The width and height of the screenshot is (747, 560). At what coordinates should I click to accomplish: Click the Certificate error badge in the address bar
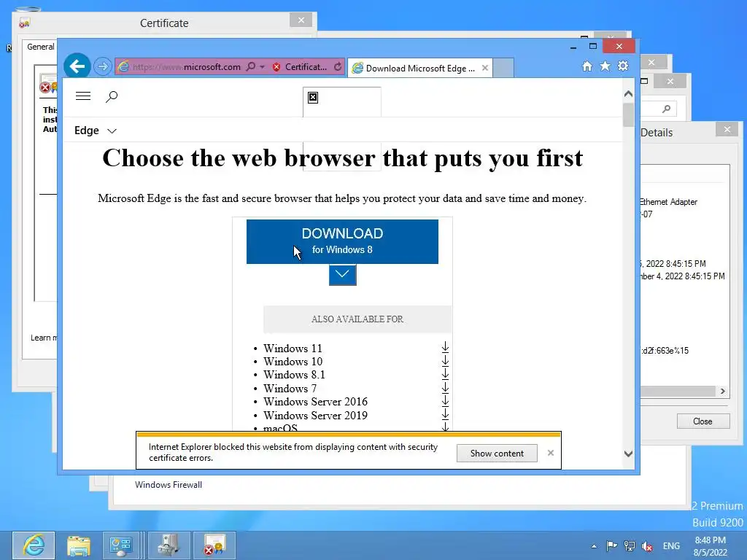coord(300,66)
